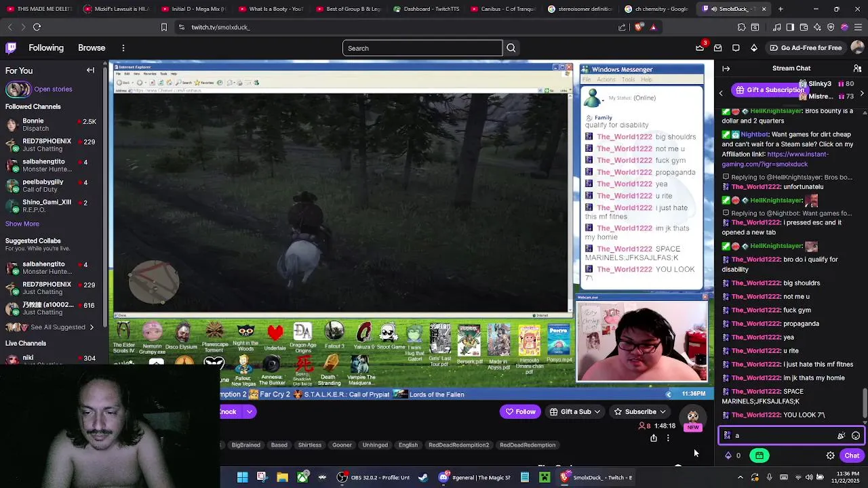Open niki live channel in sidebar

pyautogui.click(x=52, y=360)
